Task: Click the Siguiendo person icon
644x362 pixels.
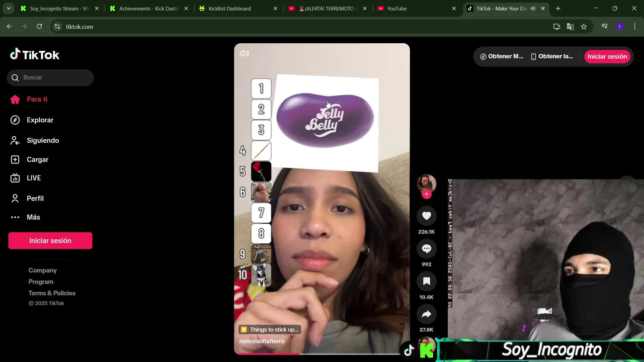Action: coord(15,140)
